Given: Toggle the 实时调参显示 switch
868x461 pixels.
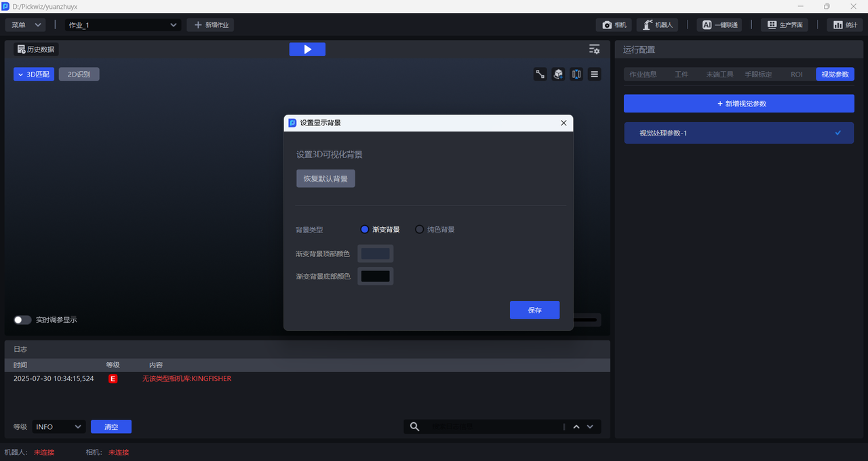Looking at the screenshot, I should 22,320.
